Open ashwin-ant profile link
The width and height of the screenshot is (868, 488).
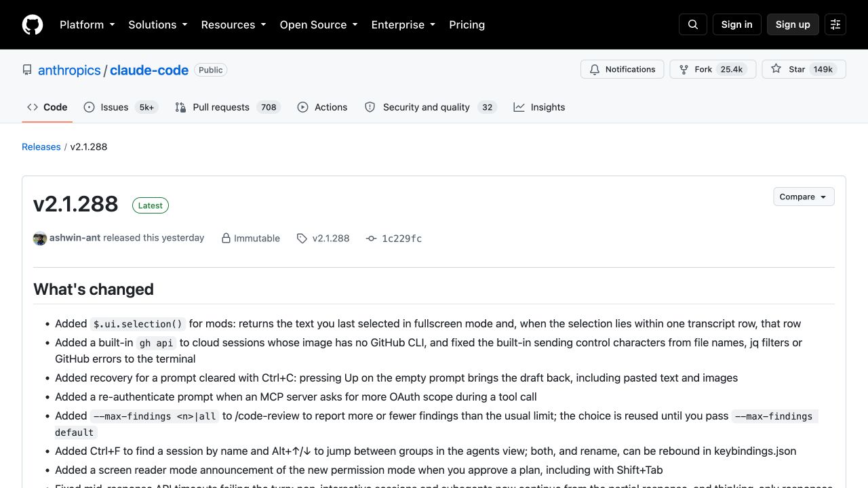point(75,238)
